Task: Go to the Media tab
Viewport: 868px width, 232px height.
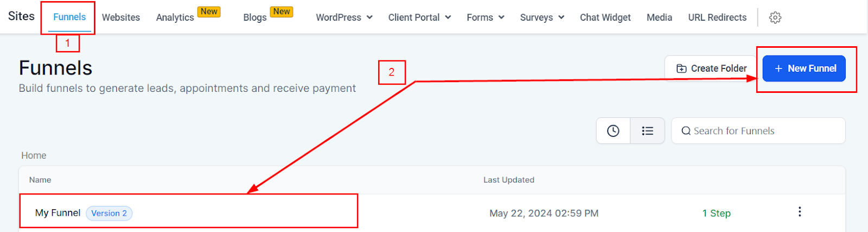Action: (x=659, y=17)
